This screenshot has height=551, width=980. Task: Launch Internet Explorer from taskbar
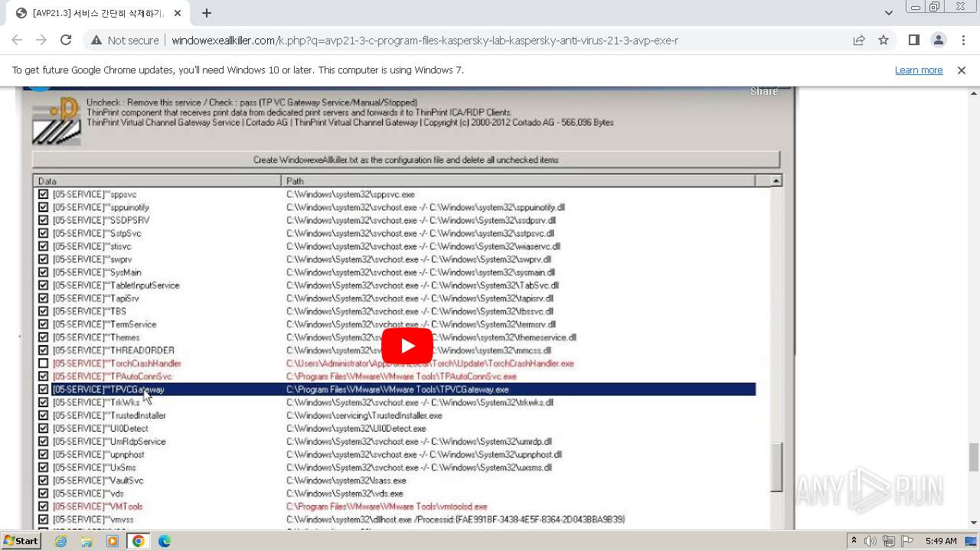point(60,541)
